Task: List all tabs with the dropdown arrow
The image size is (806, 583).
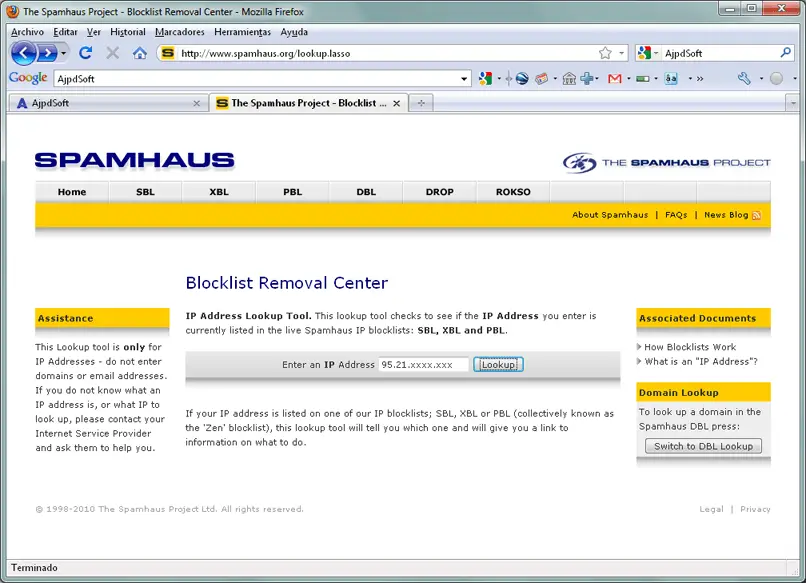Action: 793,103
